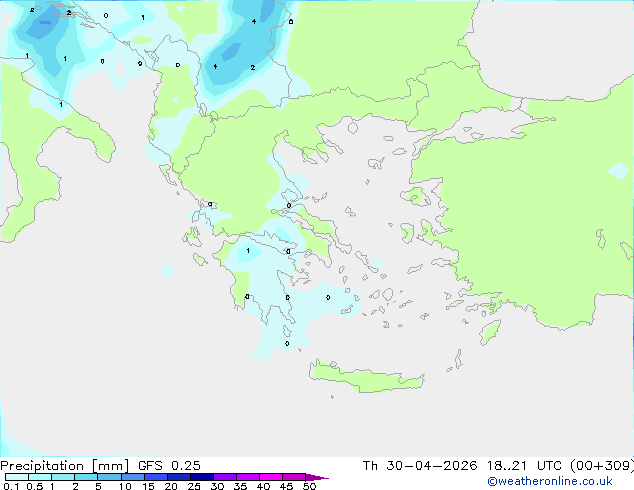Image resolution: width=634 pixels, height=490 pixels.
Task: Click the weatheronline.co.uk link
Action: click(x=550, y=481)
